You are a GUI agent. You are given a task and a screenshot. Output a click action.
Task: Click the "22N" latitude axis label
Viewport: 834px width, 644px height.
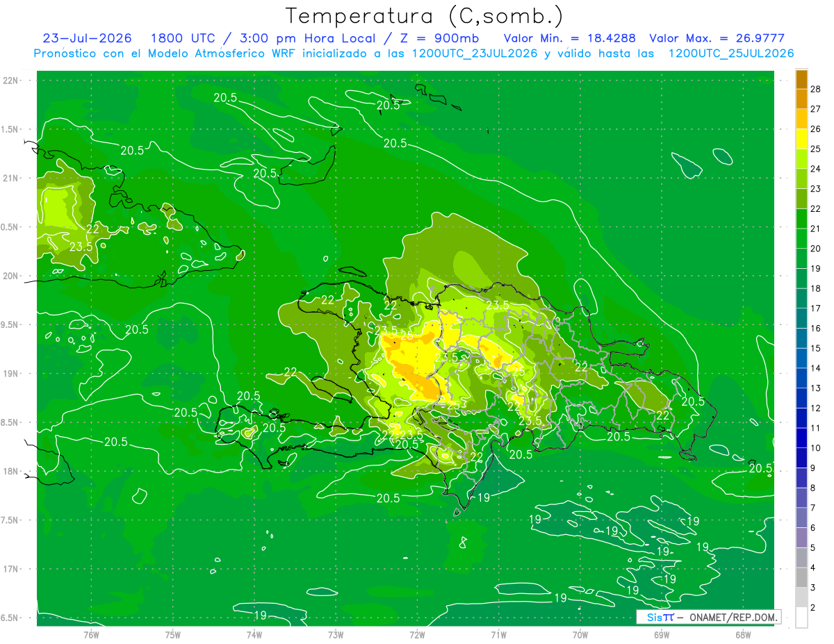(x=10, y=80)
